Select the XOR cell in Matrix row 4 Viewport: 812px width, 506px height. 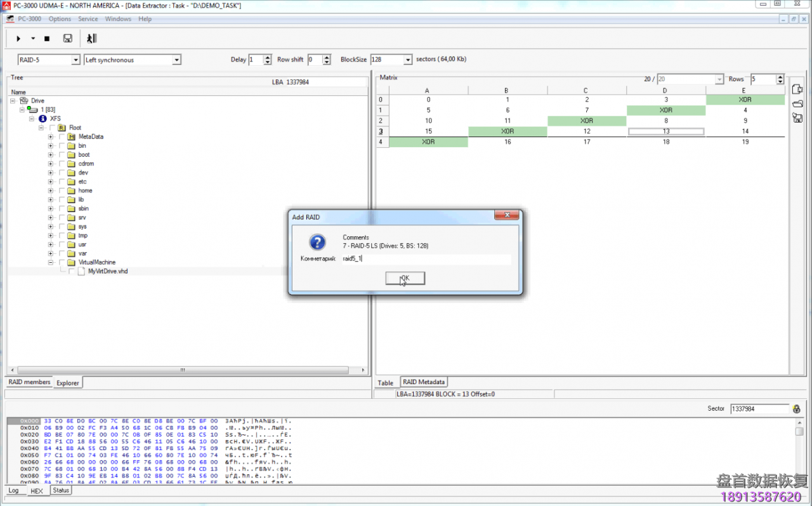[x=428, y=142]
